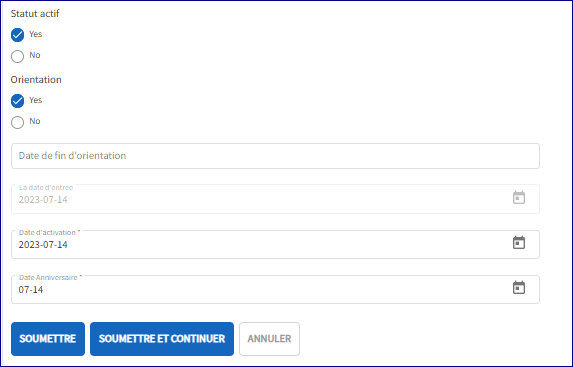Screen dimensions: 573x367
Task: Open calendar for Date Anniversaire
Action: pos(519,288)
